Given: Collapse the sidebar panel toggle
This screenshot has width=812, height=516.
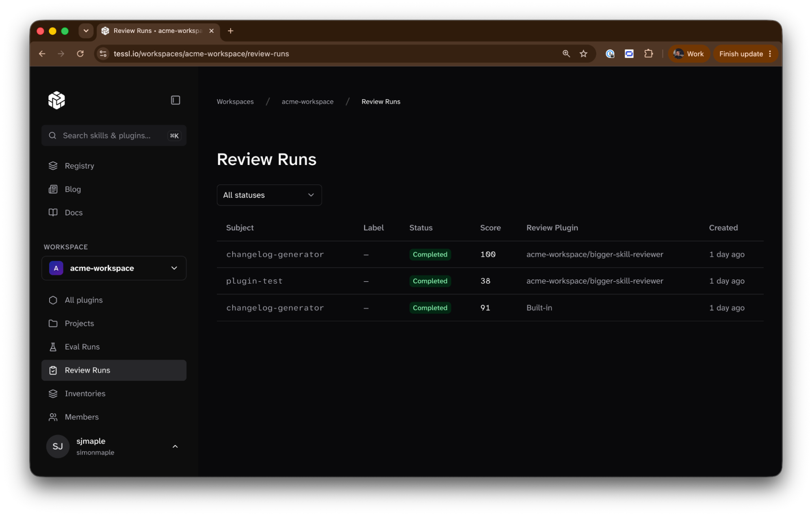Looking at the screenshot, I should click(175, 100).
